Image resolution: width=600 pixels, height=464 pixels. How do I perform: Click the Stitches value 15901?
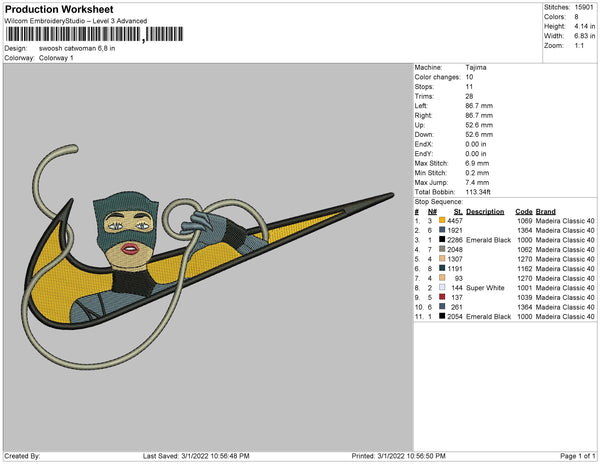point(584,7)
